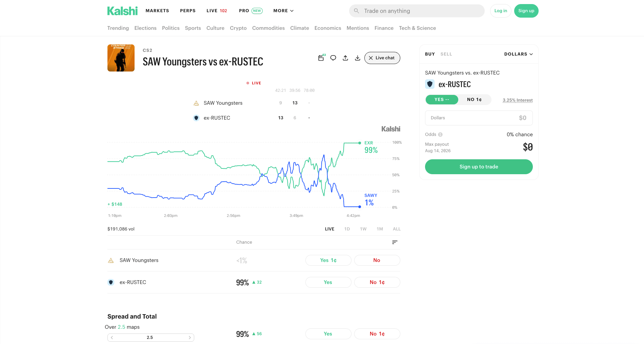
Task: Go to Climate category
Action: point(300,28)
